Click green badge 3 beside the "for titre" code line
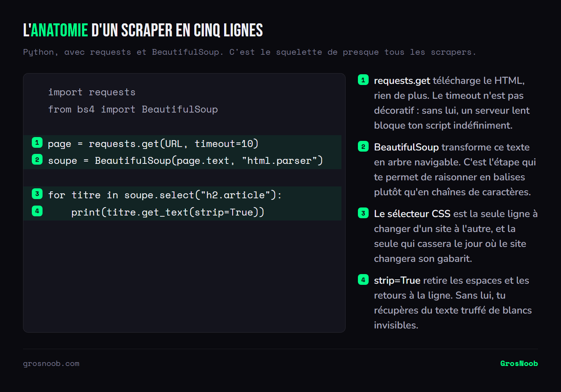561x392 pixels. coord(37,194)
